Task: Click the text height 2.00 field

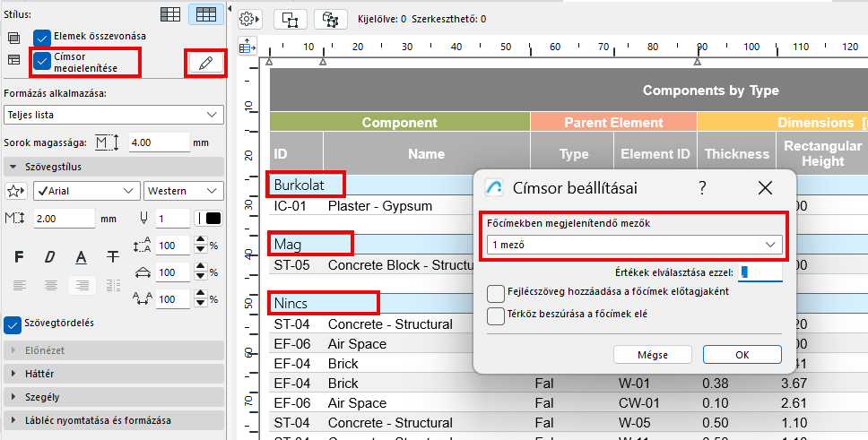Action: coord(65,219)
